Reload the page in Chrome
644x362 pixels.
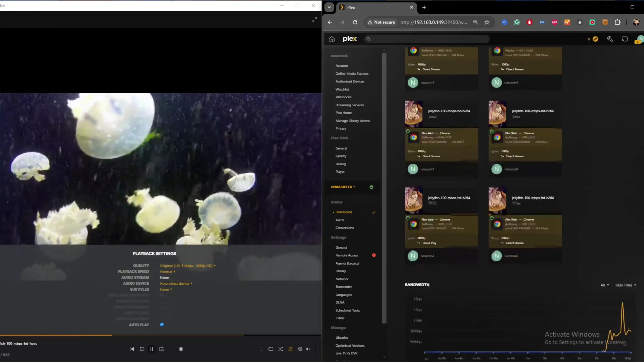[x=355, y=22]
